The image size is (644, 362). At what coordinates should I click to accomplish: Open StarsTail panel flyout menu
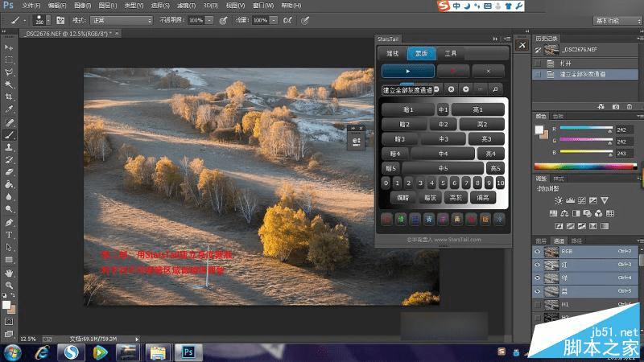click(x=507, y=39)
